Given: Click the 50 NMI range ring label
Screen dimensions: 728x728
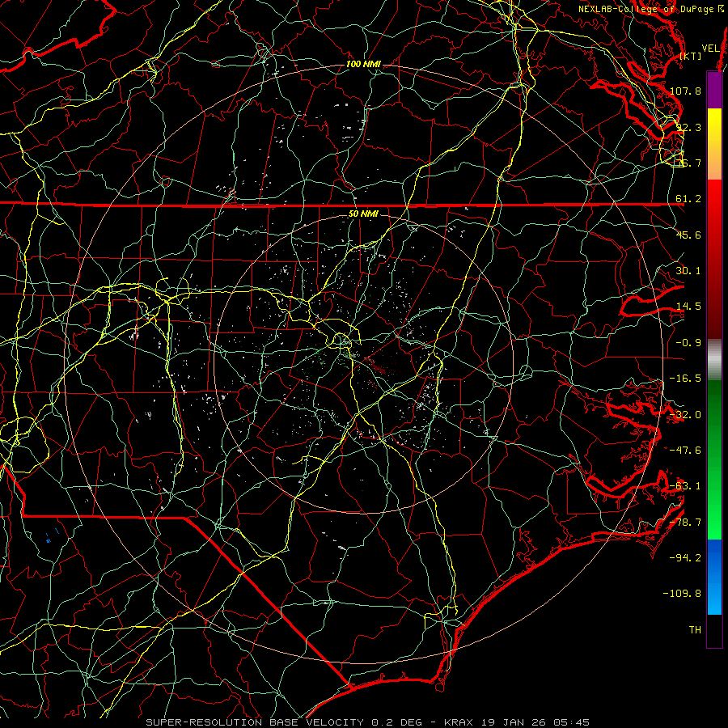Looking at the screenshot, I should pyautogui.click(x=363, y=214).
